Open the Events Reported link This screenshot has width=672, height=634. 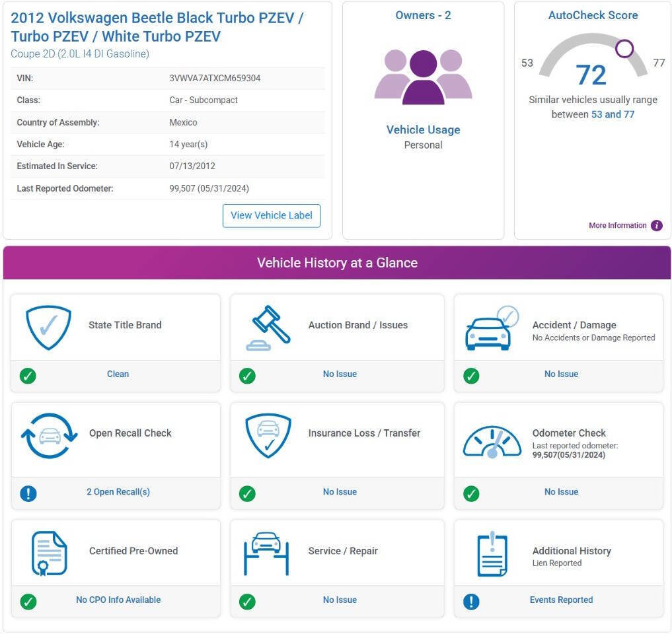click(x=561, y=600)
